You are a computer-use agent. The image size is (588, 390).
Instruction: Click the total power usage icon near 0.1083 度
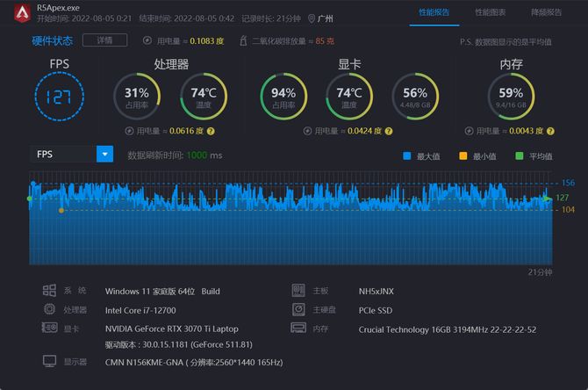147,40
